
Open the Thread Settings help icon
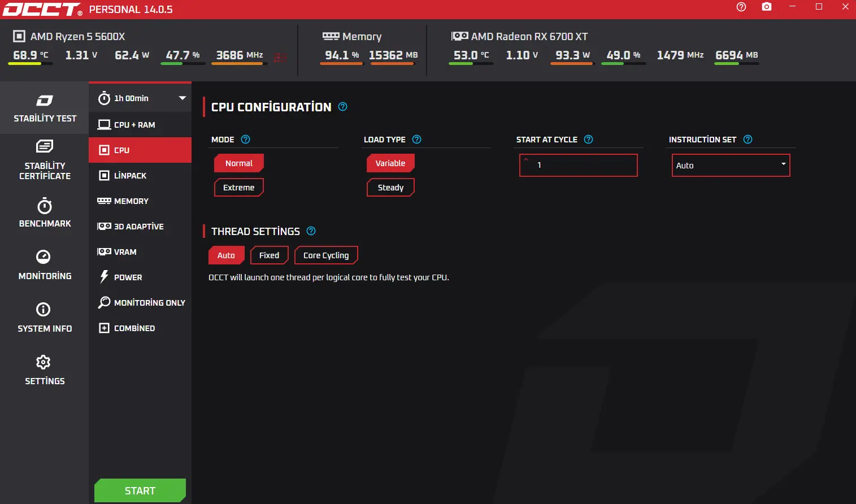[311, 231]
